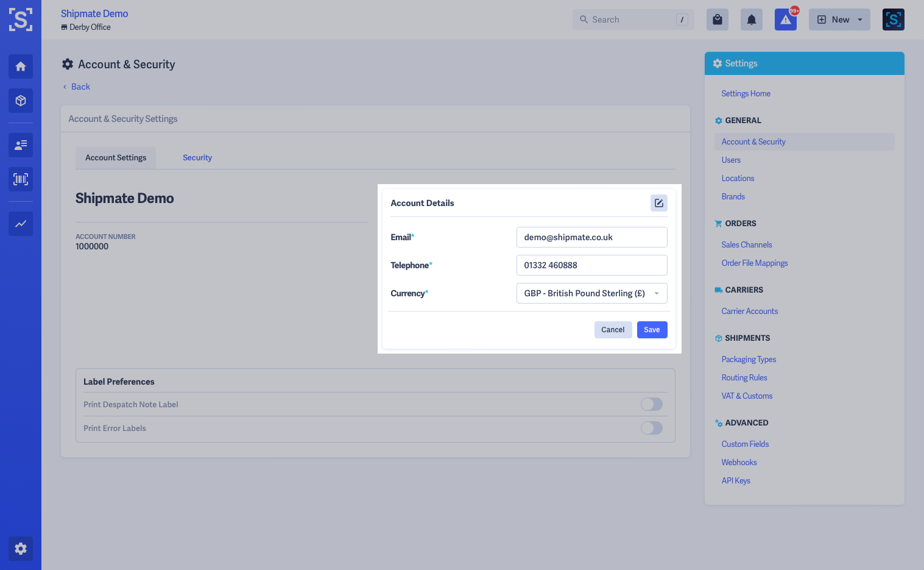Open Users settings

[731, 160]
